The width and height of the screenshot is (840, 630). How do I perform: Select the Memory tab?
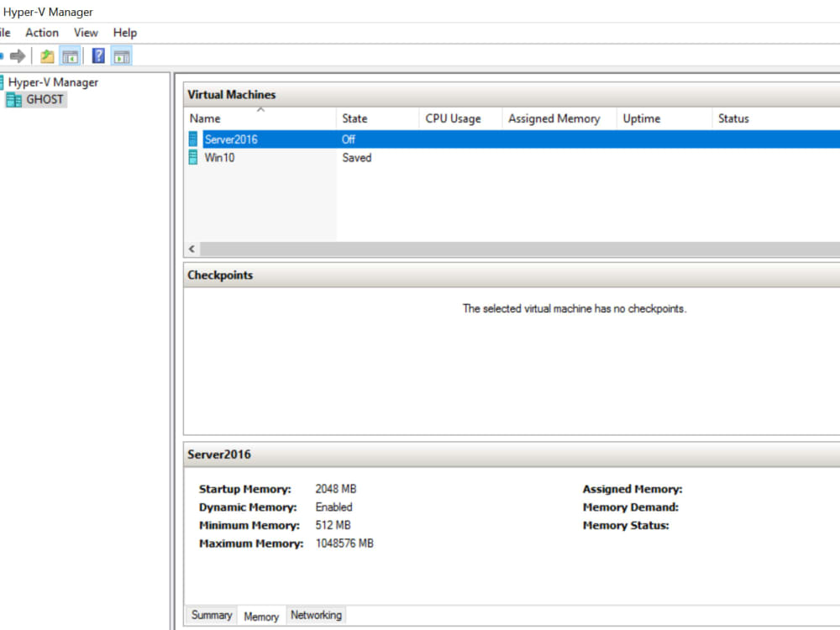[x=261, y=616]
